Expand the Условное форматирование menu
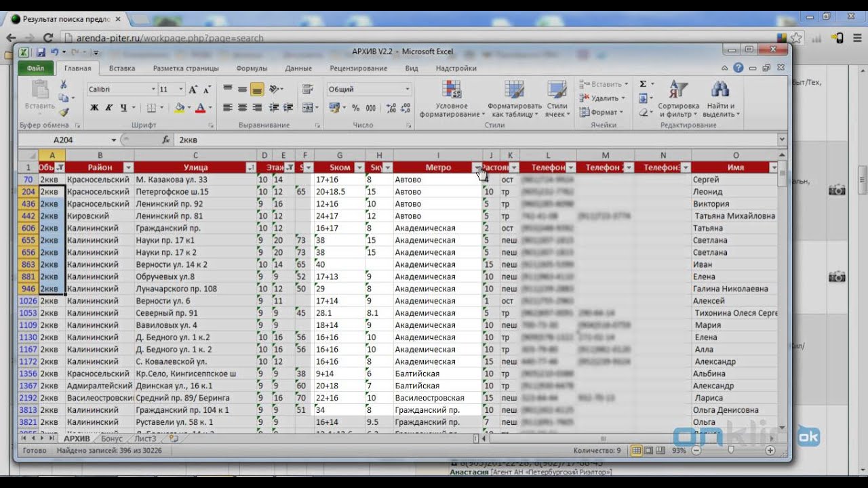The width and height of the screenshot is (868, 488). (x=452, y=99)
